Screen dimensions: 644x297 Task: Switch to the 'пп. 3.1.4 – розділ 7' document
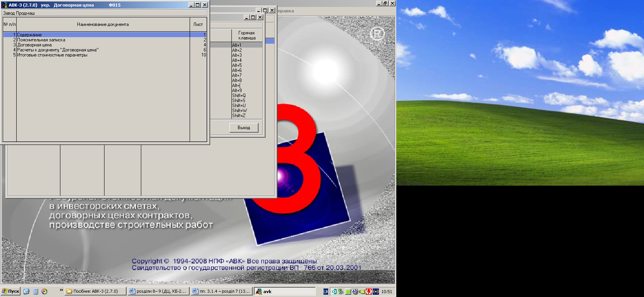[222, 291]
